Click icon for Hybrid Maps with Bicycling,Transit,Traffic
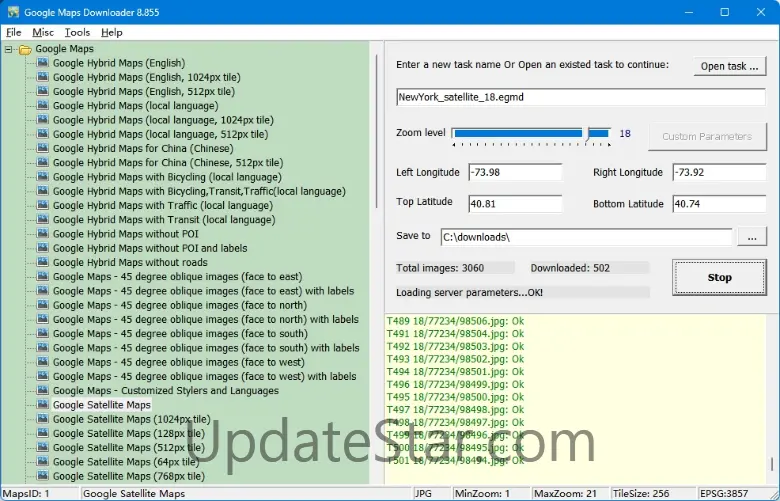The width and height of the screenshot is (780, 501). [43, 191]
